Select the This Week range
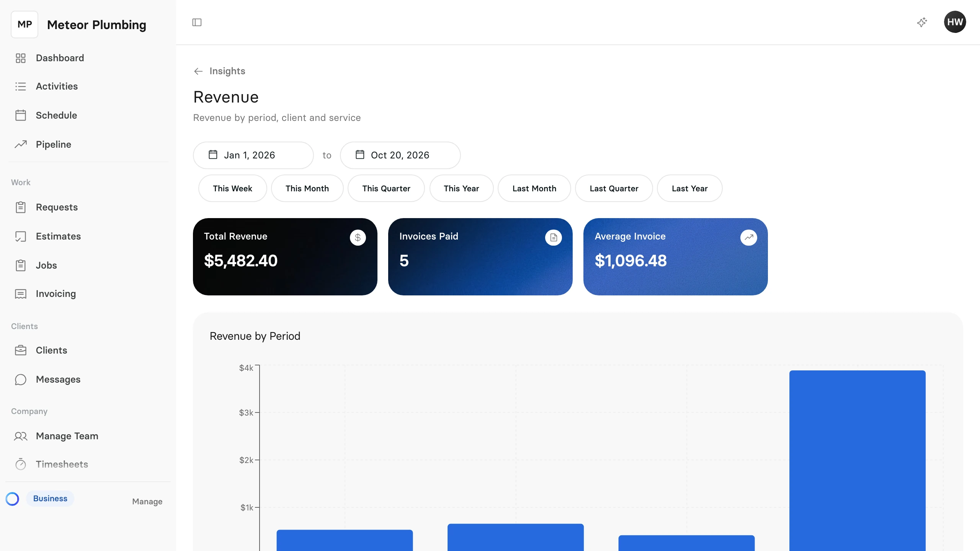 tap(233, 188)
